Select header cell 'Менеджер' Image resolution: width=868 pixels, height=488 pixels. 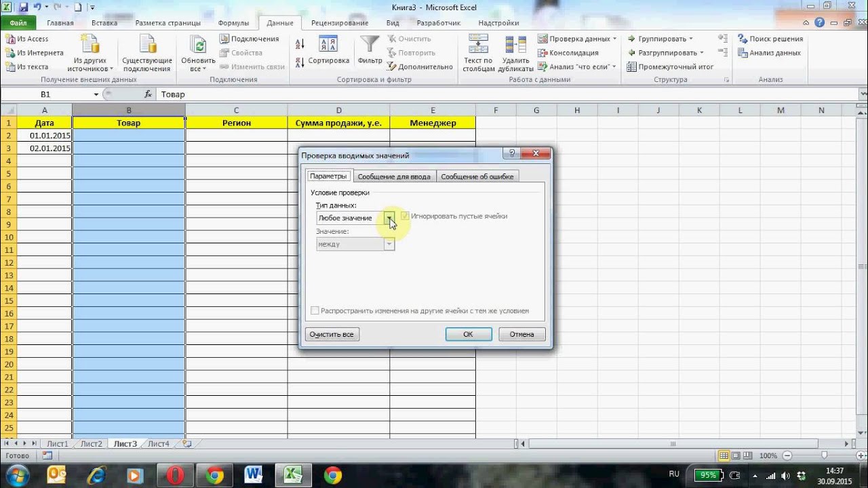tap(433, 123)
